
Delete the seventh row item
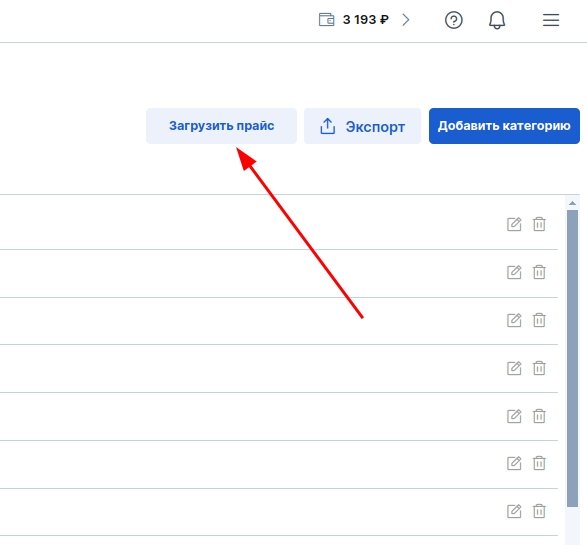pos(539,511)
